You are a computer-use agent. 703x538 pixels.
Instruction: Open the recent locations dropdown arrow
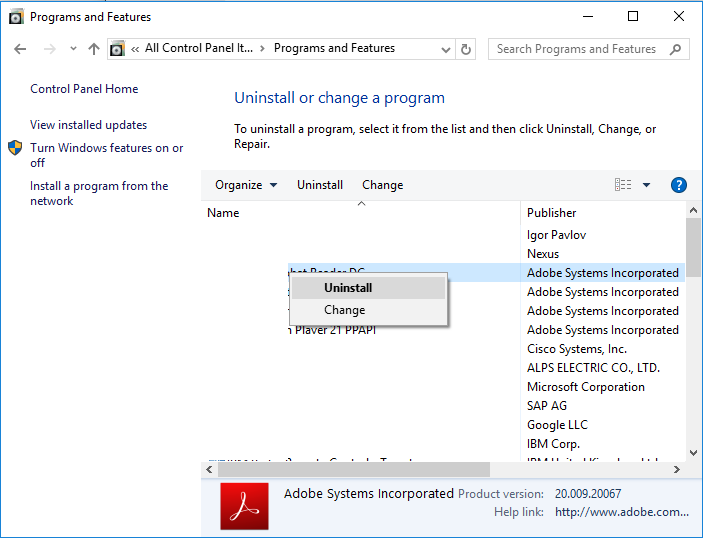coord(73,48)
